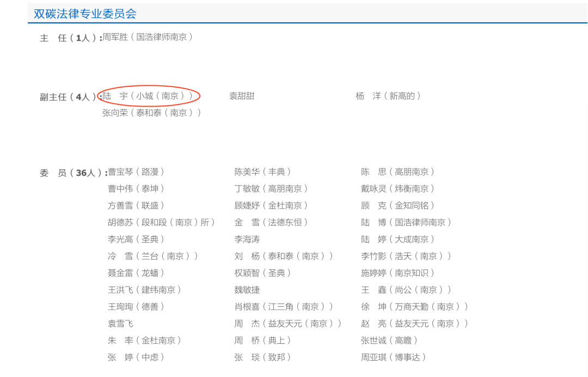The width and height of the screenshot is (588, 377).
Task: Select the name 袁甜甜
Action: [x=242, y=96]
